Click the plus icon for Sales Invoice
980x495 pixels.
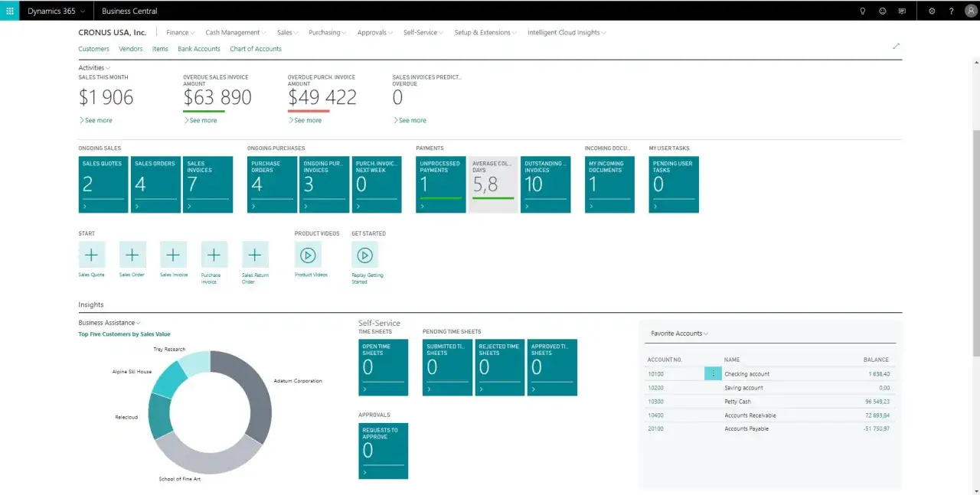click(173, 255)
